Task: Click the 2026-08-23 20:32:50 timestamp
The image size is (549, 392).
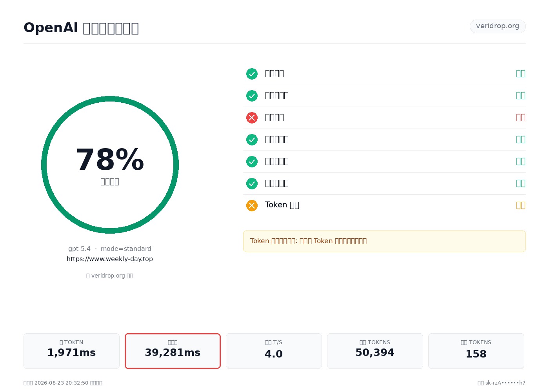Action: (62, 383)
